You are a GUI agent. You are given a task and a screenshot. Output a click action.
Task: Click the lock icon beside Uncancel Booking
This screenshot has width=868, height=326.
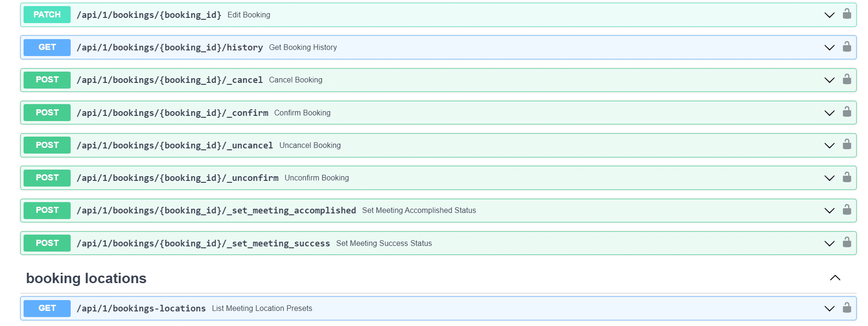[847, 144]
